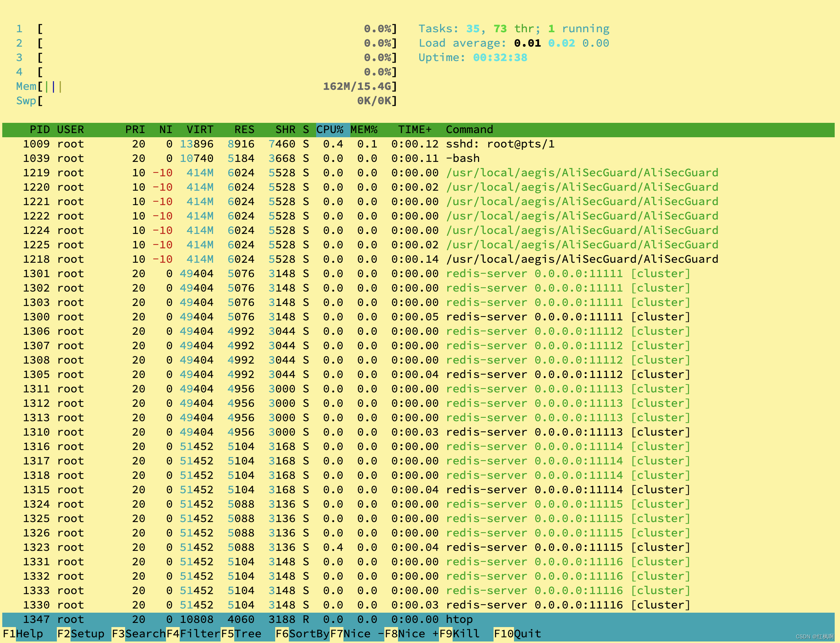Sort by the PRI column header

(x=135, y=130)
